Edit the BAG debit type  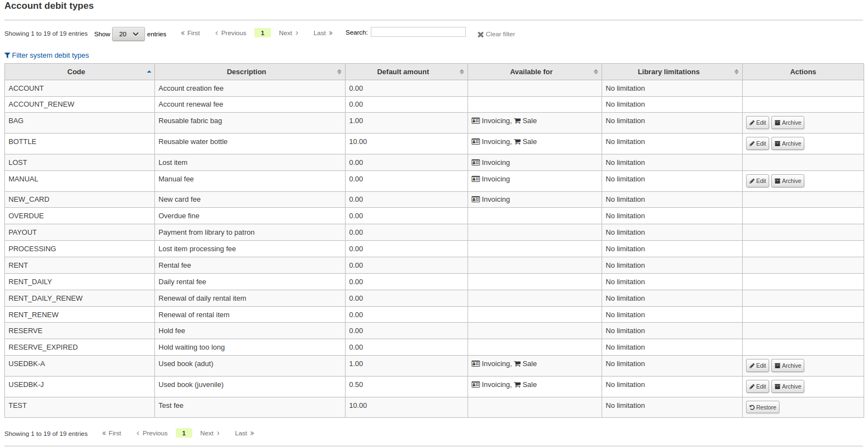click(x=757, y=123)
